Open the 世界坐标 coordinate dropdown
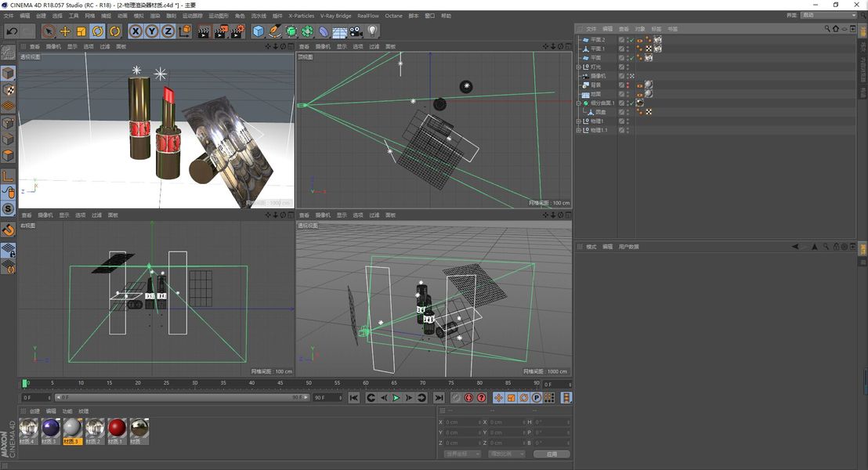 (462, 454)
